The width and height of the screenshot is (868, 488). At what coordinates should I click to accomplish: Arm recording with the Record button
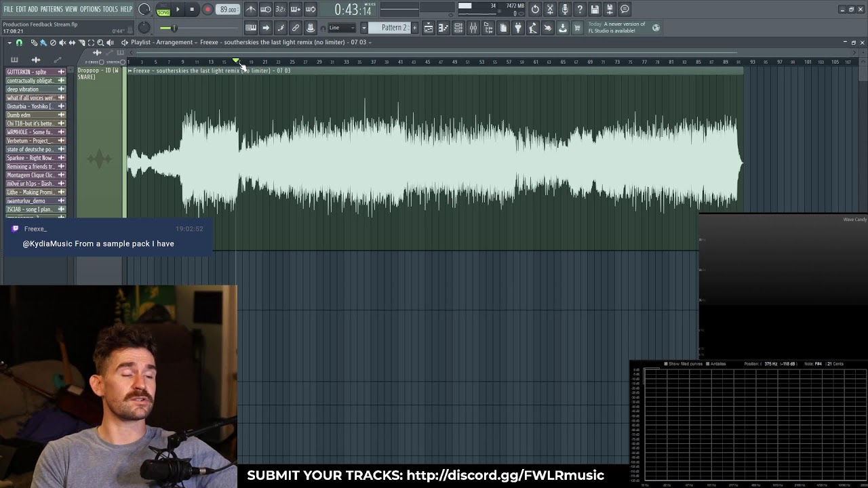(208, 9)
